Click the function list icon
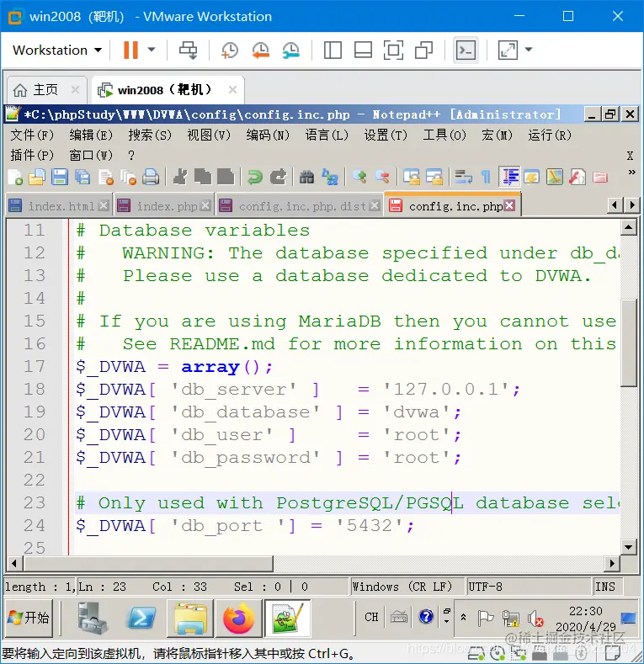The width and height of the screenshot is (644, 664). coord(577,177)
